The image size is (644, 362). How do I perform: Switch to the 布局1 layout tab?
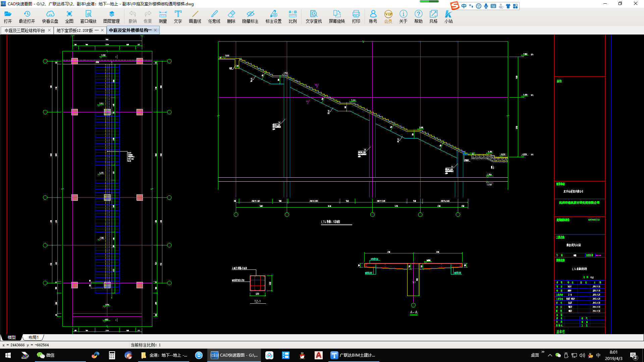(33, 337)
